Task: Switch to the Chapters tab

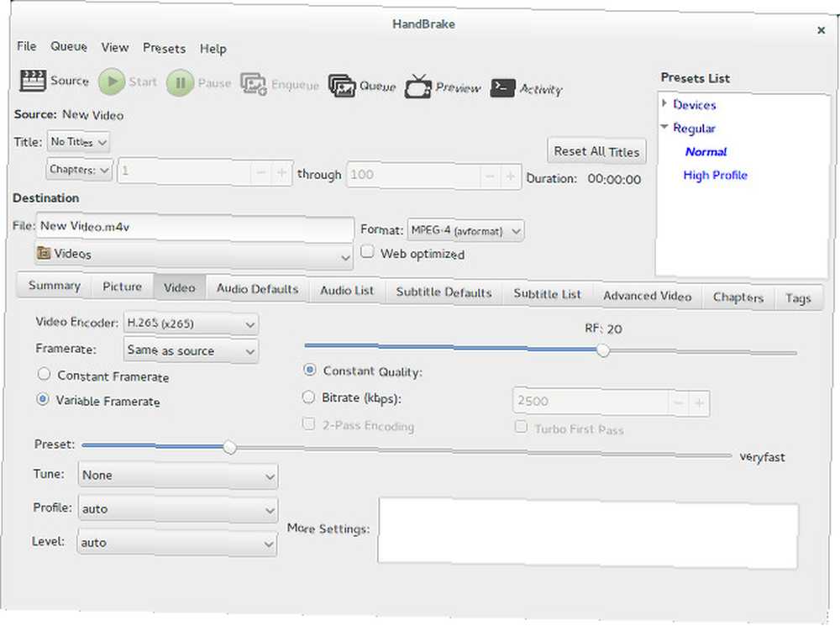Action: point(738,297)
